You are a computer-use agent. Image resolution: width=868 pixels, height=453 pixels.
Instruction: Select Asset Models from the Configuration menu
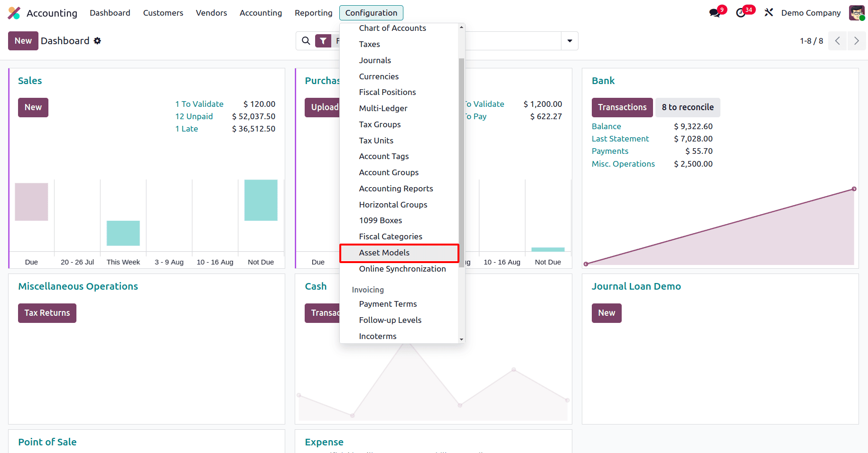[384, 253]
